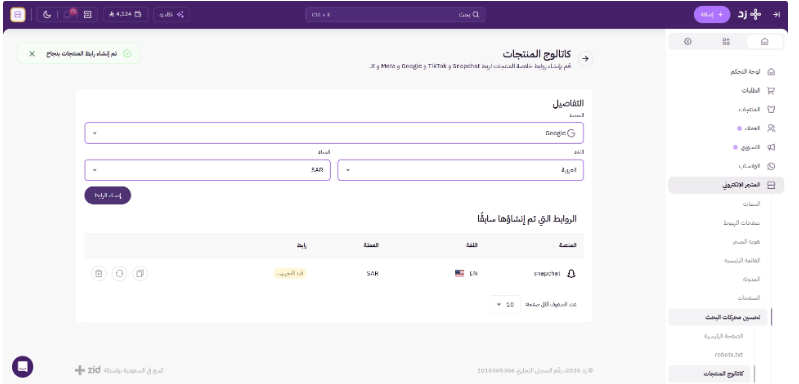
Task: Open rows per page dropdown showing 10
Action: [x=504, y=305]
